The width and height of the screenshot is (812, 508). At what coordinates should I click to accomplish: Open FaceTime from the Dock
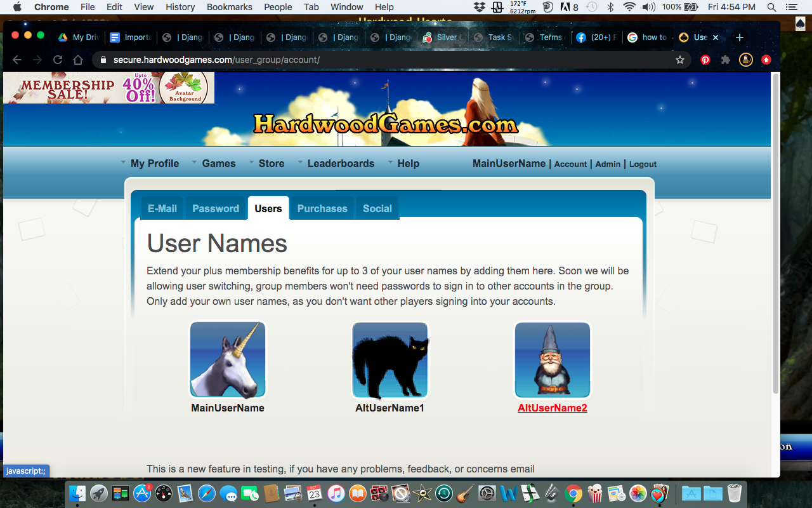tap(250, 493)
